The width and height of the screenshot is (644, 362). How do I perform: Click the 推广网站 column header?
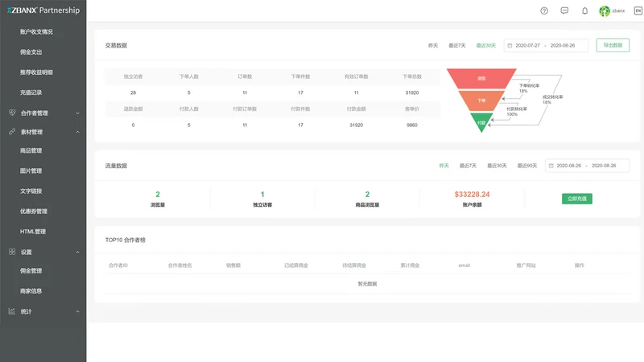tap(526, 265)
